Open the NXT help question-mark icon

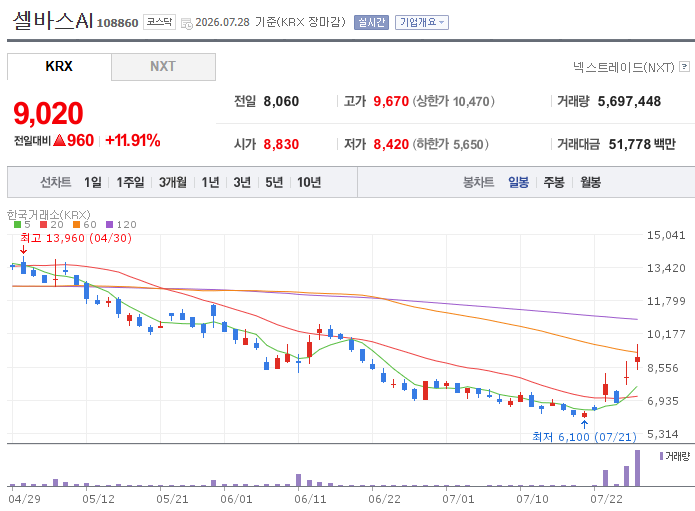coord(684,66)
